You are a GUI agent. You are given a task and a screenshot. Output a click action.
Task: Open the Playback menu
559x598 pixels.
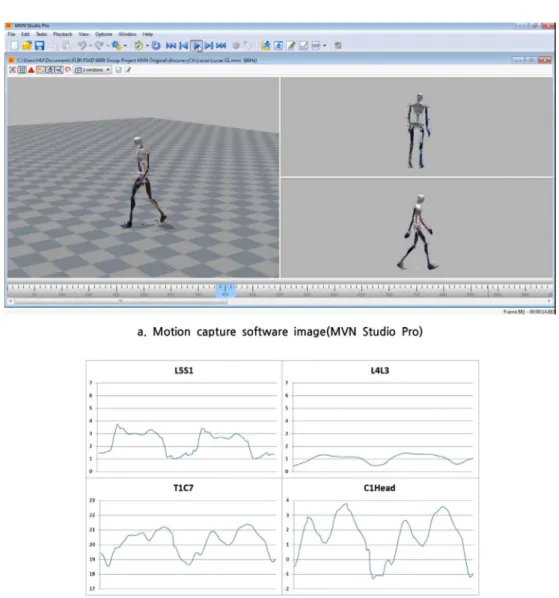tap(63, 34)
